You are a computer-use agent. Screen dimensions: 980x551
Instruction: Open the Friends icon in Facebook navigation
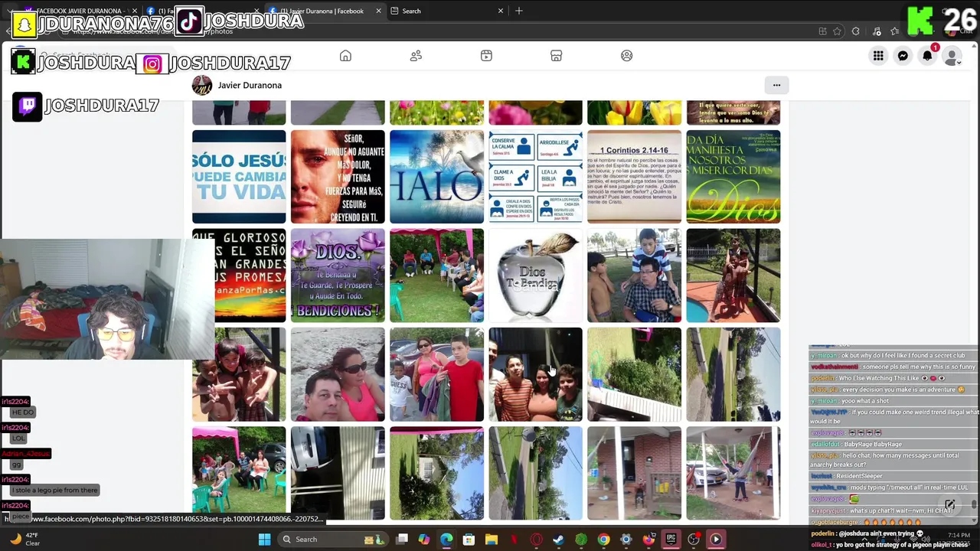[416, 56]
